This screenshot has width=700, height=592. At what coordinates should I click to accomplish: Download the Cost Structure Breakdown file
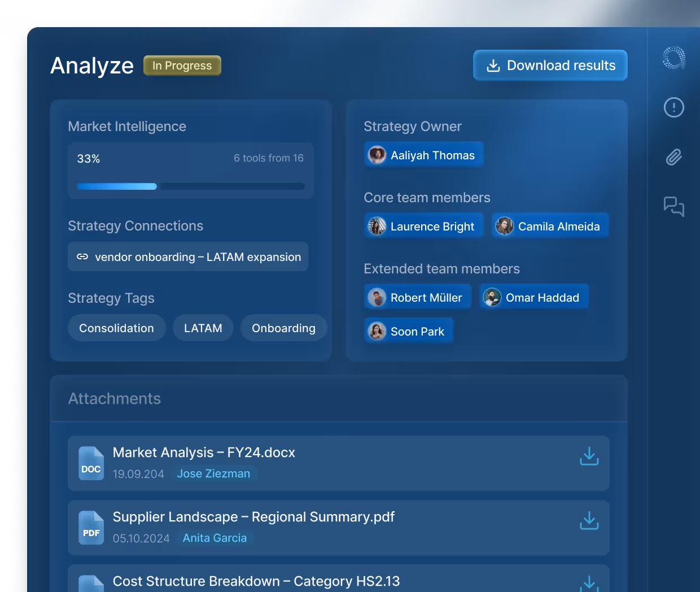589,584
